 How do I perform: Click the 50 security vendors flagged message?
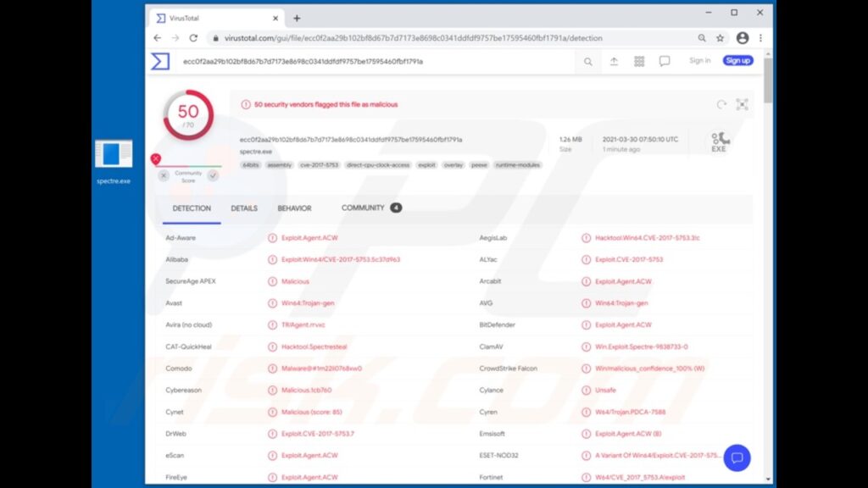point(326,104)
